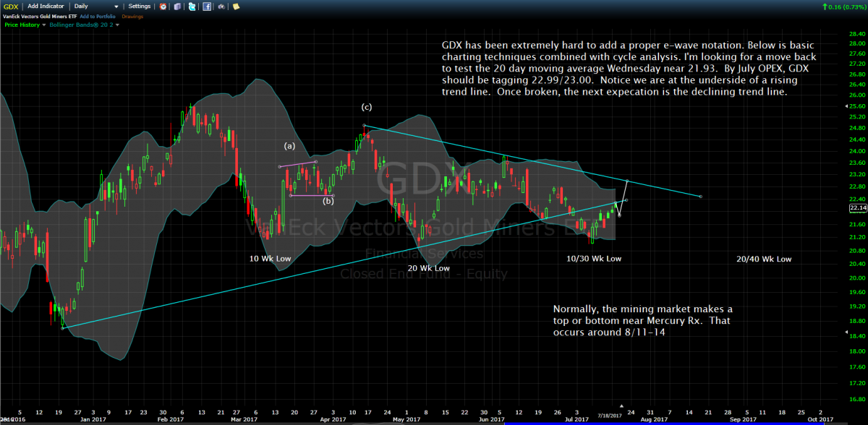Expand the Bollinger Bands 20 2 dropdown arrow
Viewport: 868px width, 425px height.
pos(117,25)
